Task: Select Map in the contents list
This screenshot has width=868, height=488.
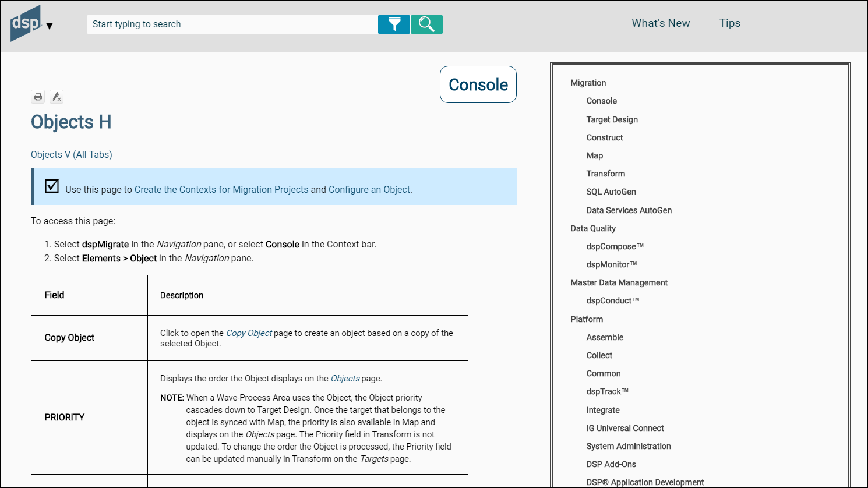Action: click(x=595, y=155)
